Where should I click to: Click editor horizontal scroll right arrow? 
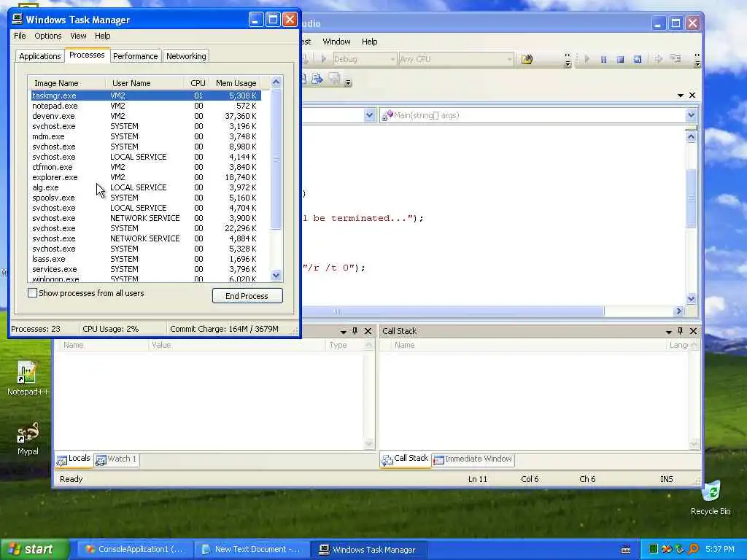pyautogui.click(x=679, y=311)
